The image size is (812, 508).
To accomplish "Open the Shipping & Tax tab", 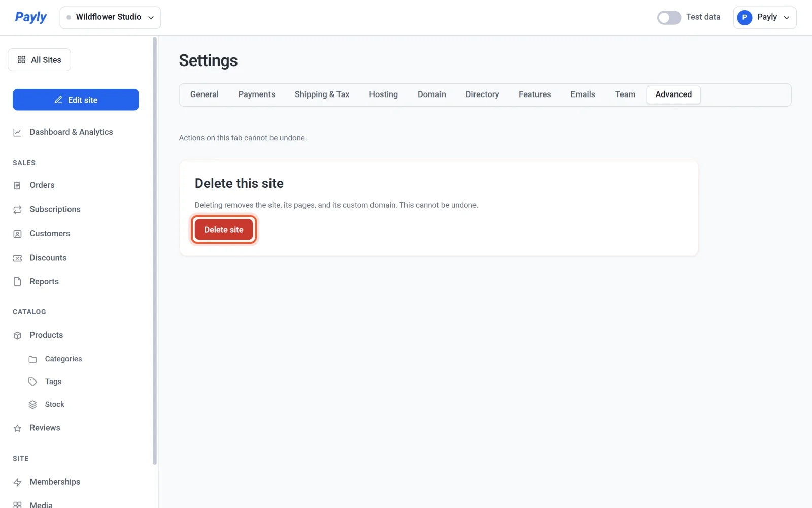I will (322, 94).
